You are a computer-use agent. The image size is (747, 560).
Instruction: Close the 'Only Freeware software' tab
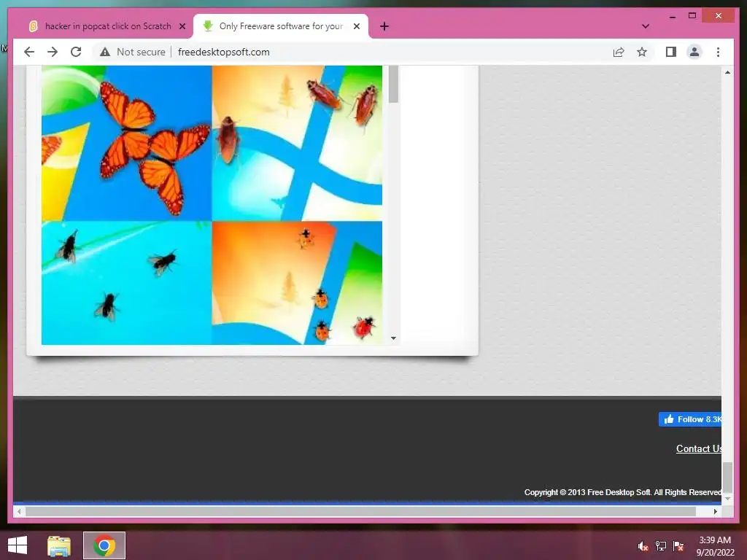tap(356, 26)
